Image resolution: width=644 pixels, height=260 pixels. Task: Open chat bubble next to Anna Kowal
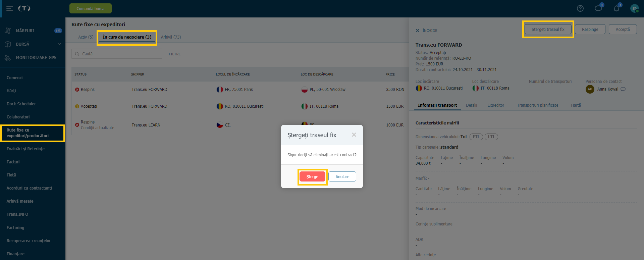pyautogui.click(x=623, y=89)
